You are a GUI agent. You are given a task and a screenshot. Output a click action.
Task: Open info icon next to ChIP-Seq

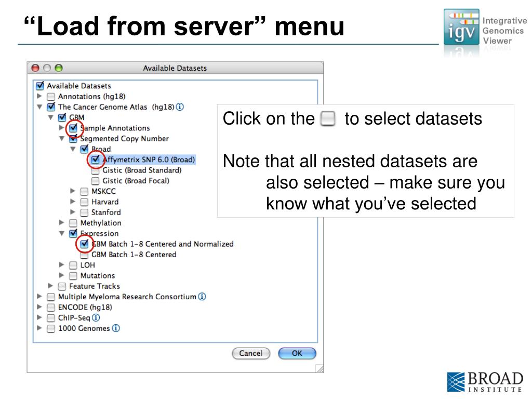click(96, 317)
